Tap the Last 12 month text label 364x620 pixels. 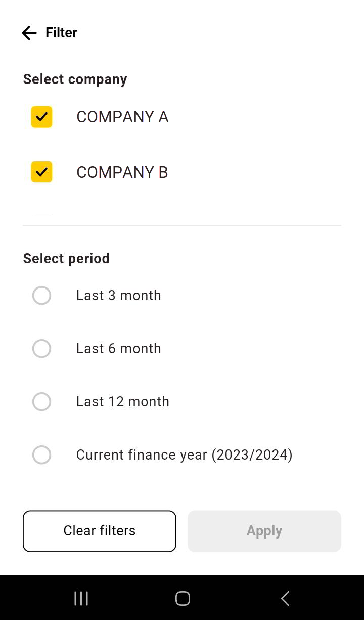[x=122, y=401]
